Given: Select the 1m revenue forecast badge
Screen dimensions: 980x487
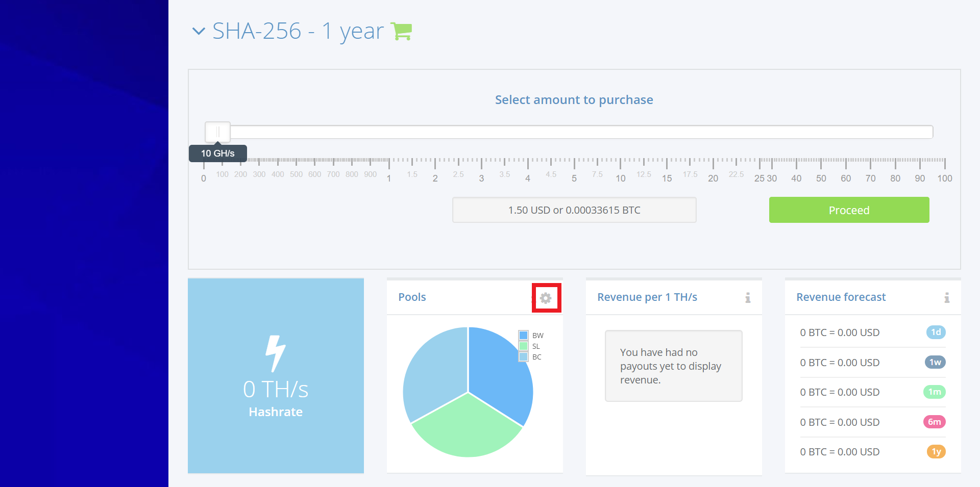Looking at the screenshot, I should pos(935,392).
